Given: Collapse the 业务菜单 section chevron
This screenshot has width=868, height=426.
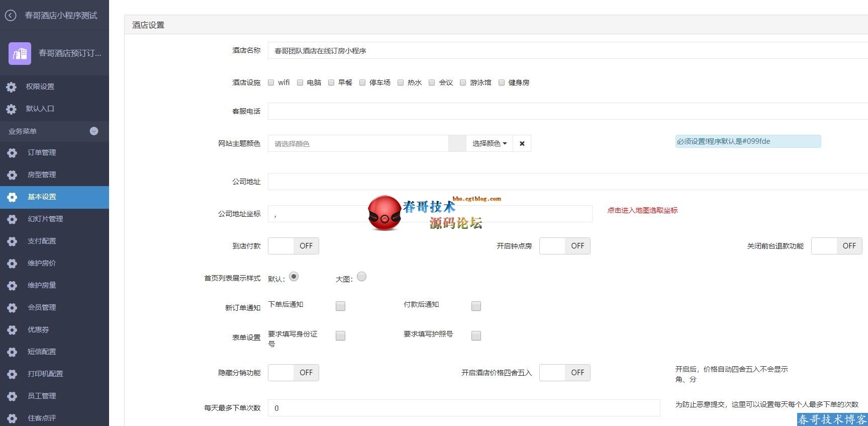Looking at the screenshot, I should (94, 131).
